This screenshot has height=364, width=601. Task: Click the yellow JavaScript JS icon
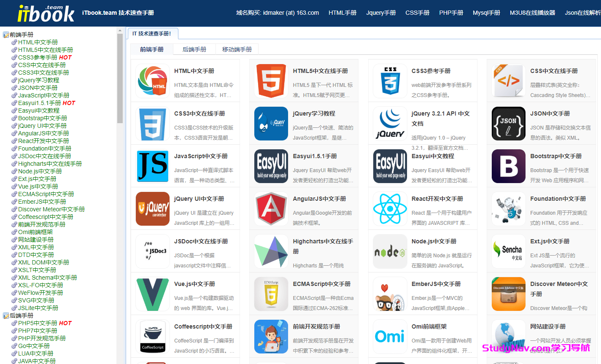click(152, 166)
